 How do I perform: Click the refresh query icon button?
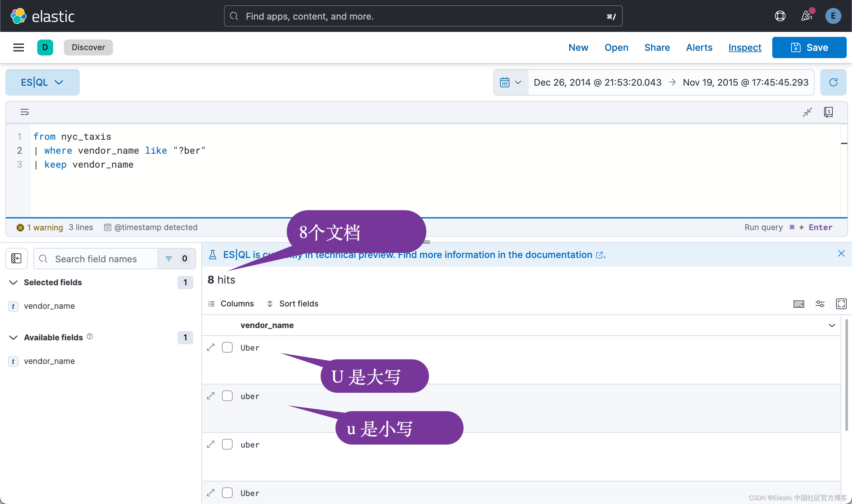point(833,82)
